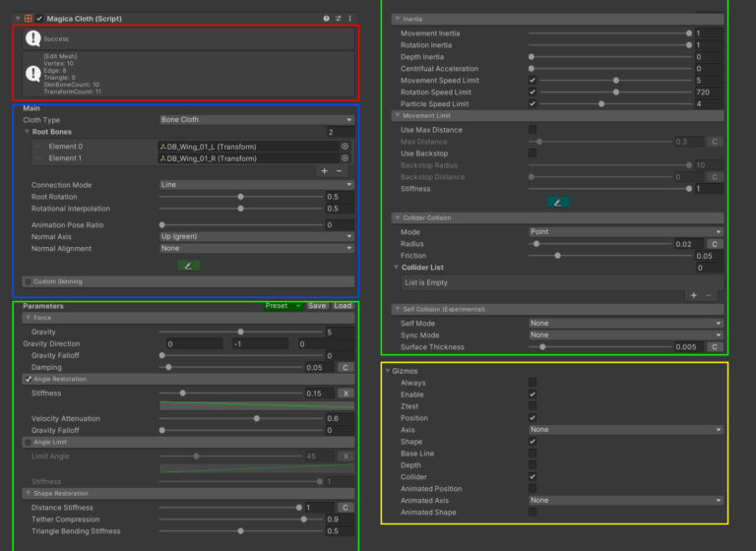Toggle the Magica Cloth component enabled checkbox
The height and width of the screenshot is (551, 756).
pyautogui.click(x=39, y=19)
